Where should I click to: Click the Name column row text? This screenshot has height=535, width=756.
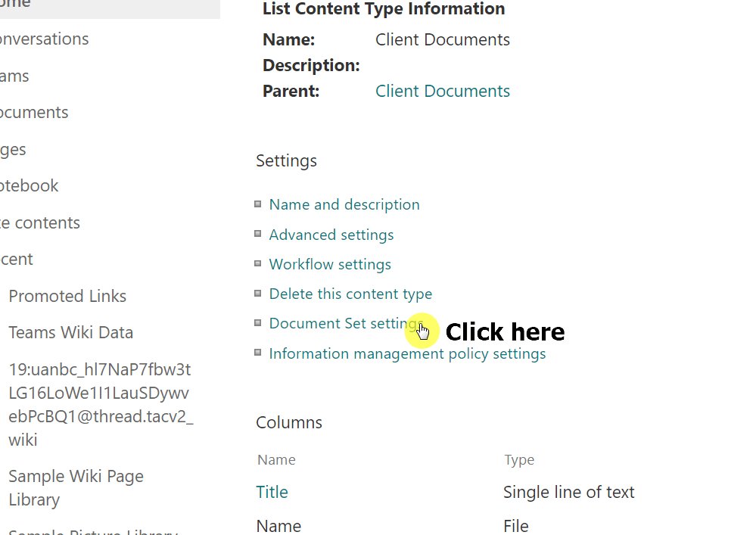pos(278,526)
